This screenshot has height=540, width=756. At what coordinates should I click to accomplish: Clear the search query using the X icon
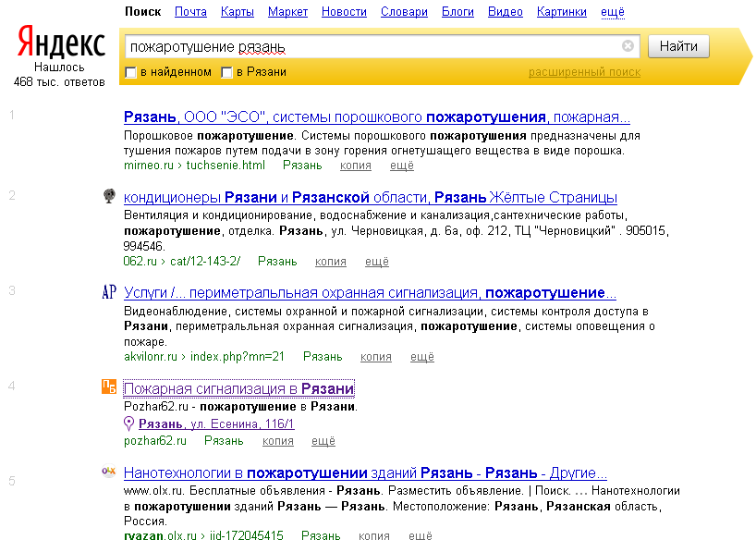coord(628,45)
